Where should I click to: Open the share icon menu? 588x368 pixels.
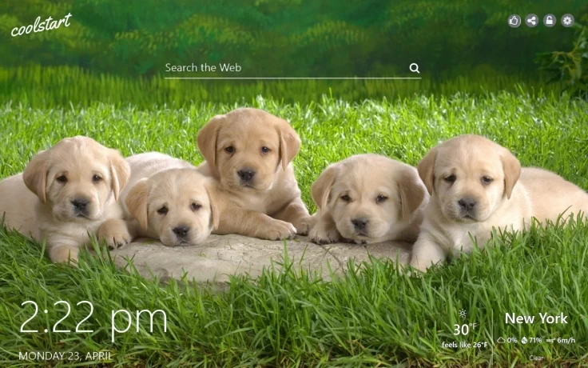(x=532, y=21)
